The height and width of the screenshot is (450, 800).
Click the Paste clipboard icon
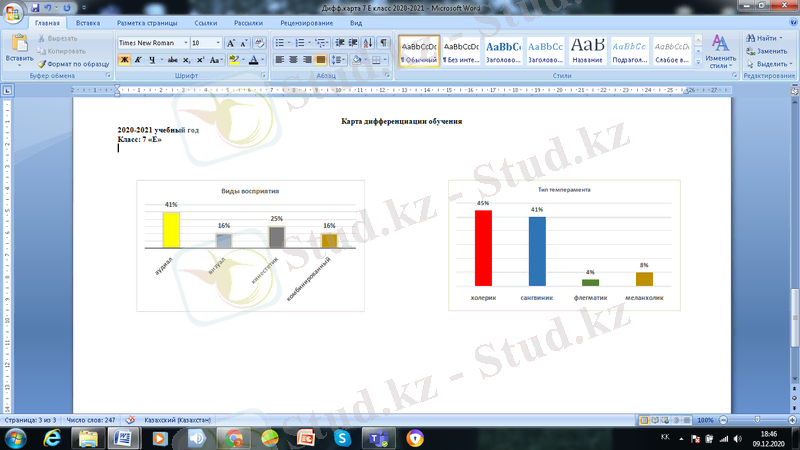point(18,47)
